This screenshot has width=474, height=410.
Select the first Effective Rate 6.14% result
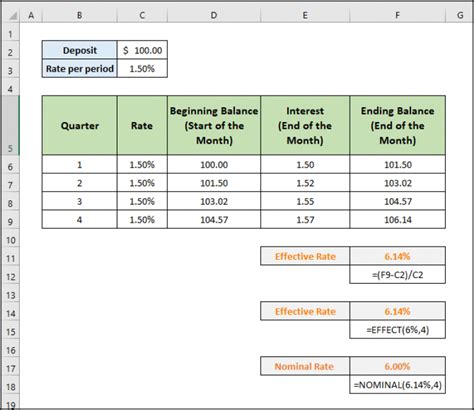[398, 256]
